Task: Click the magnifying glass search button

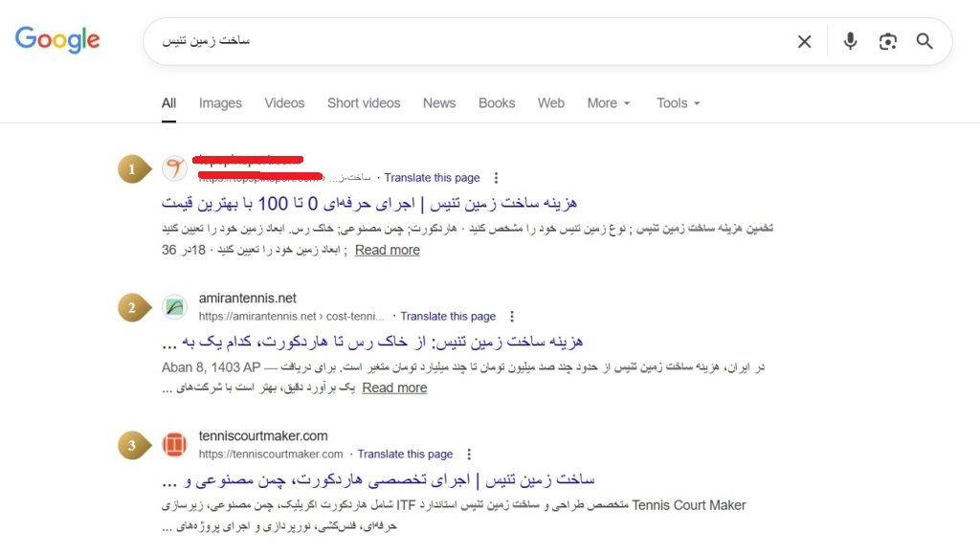Action: [924, 41]
